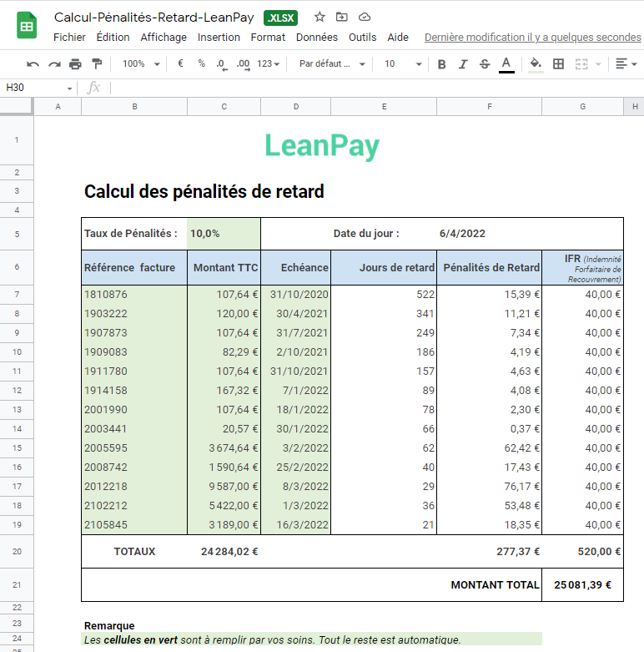Print the spreadsheet

(x=75, y=64)
